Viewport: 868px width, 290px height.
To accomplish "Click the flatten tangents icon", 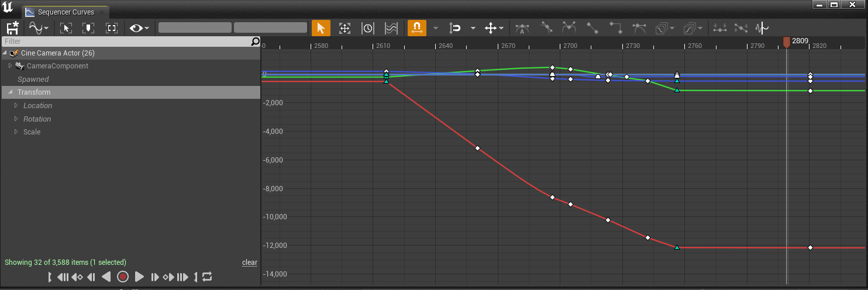I will pos(720,27).
